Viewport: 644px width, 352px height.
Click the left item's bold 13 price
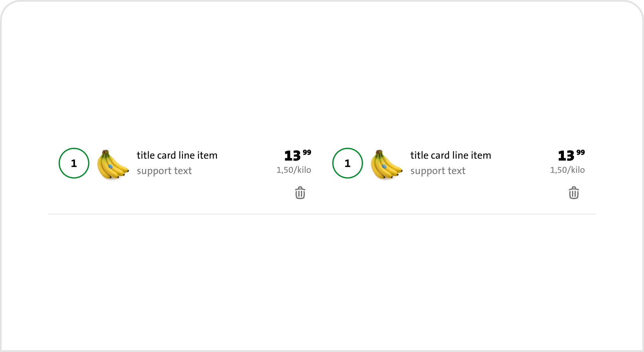[x=292, y=156]
